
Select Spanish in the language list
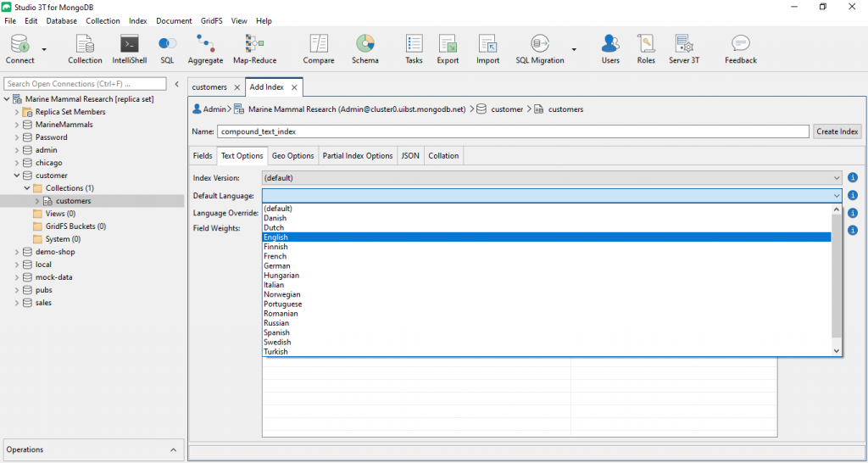pyautogui.click(x=547, y=332)
